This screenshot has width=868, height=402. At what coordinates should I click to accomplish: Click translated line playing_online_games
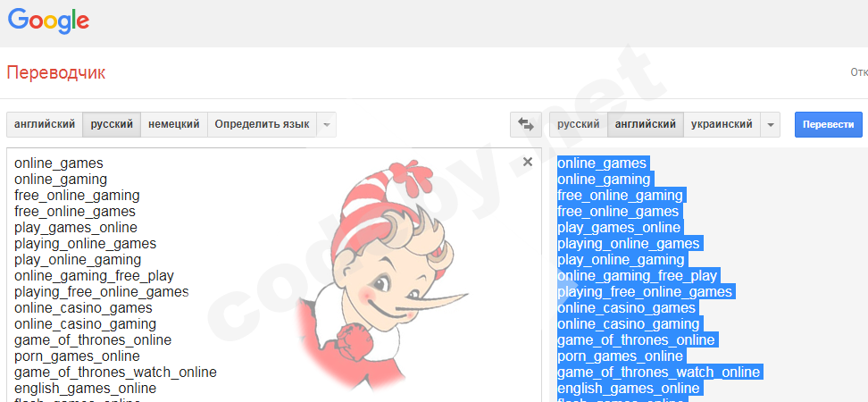click(630, 244)
